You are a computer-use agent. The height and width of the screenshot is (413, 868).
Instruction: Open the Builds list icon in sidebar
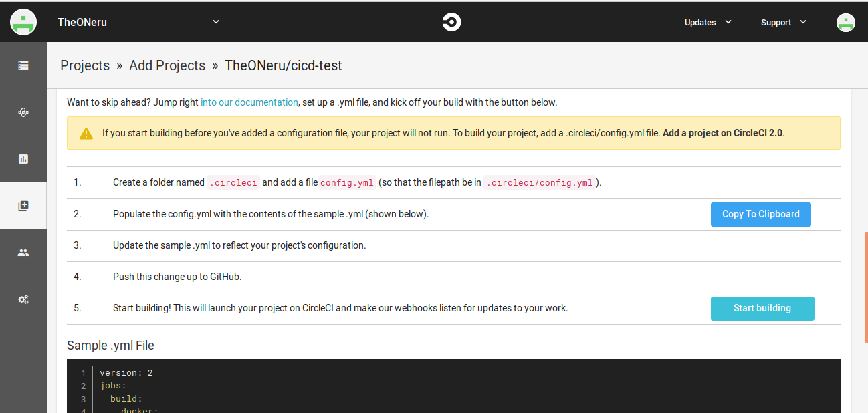click(x=23, y=65)
